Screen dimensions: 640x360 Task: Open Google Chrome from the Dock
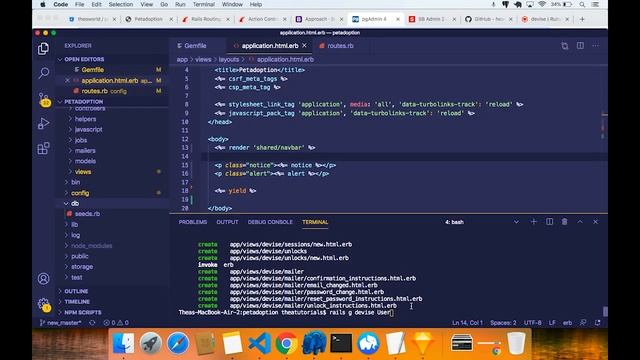(x=287, y=343)
